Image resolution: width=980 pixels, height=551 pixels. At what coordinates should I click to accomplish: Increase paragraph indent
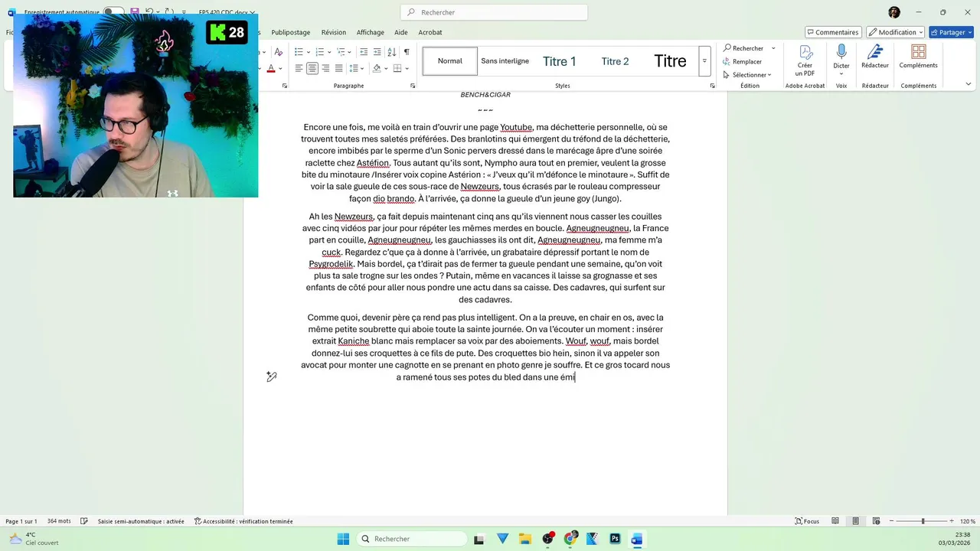377,52
